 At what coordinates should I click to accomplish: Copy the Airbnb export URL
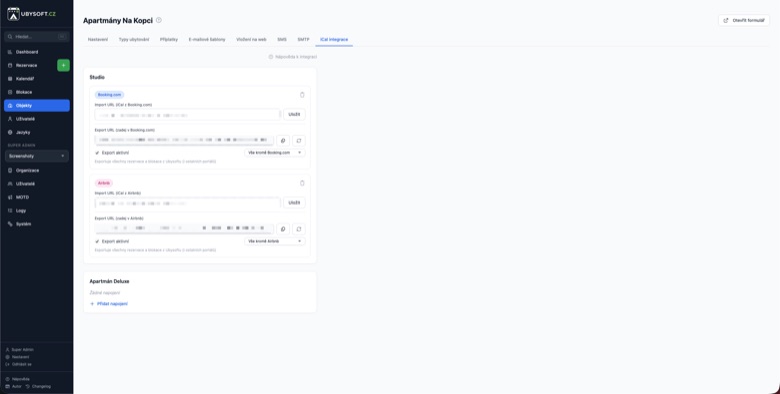point(283,229)
